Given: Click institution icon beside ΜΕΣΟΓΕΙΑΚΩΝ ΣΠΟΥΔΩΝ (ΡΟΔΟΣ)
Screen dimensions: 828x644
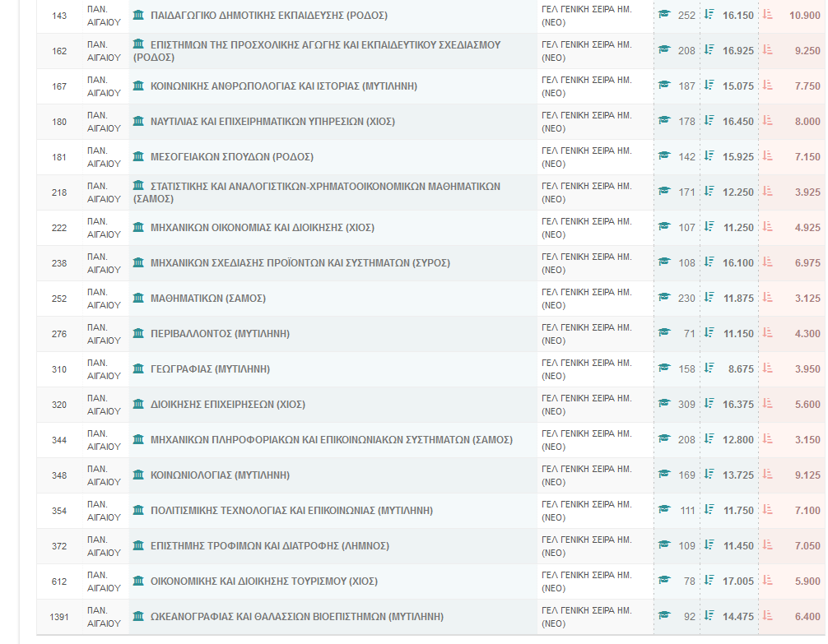Looking at the screenshot, I should [x=138, y=156].
